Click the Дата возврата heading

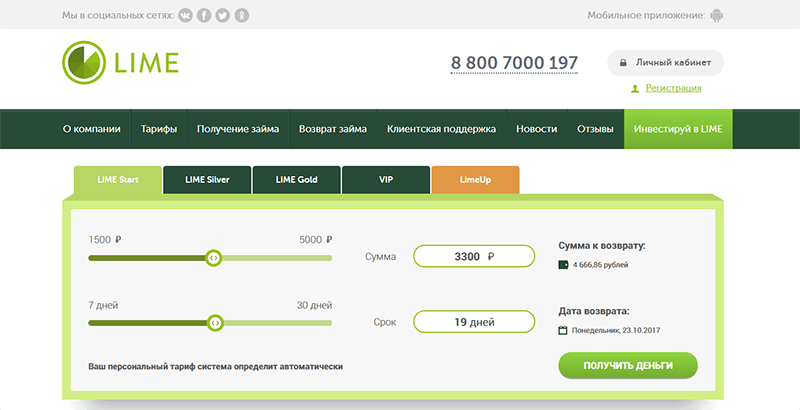pos(594,311)
